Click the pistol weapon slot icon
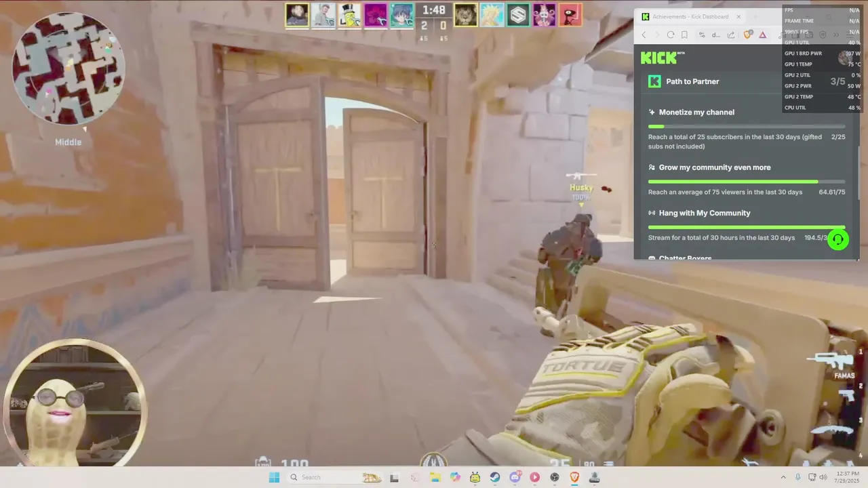Viewport: 868px width, 488px height. click(847, 396)
